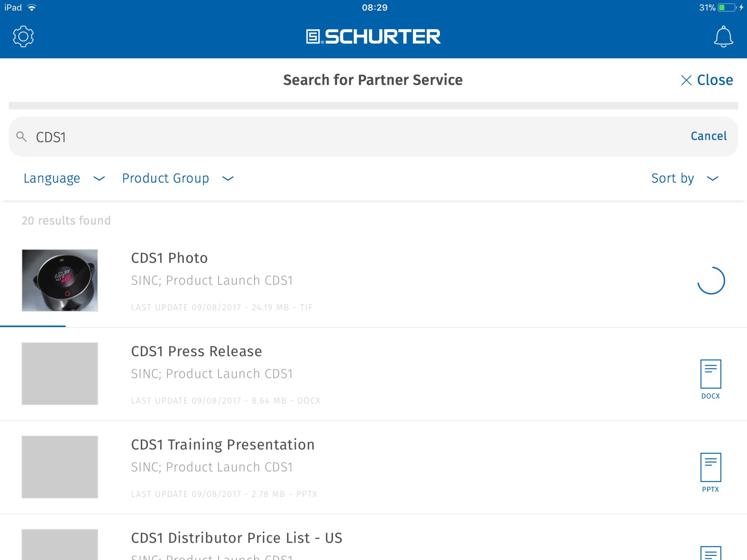
Task: Close the Partner Service search panel
Action: click(706, 80)
